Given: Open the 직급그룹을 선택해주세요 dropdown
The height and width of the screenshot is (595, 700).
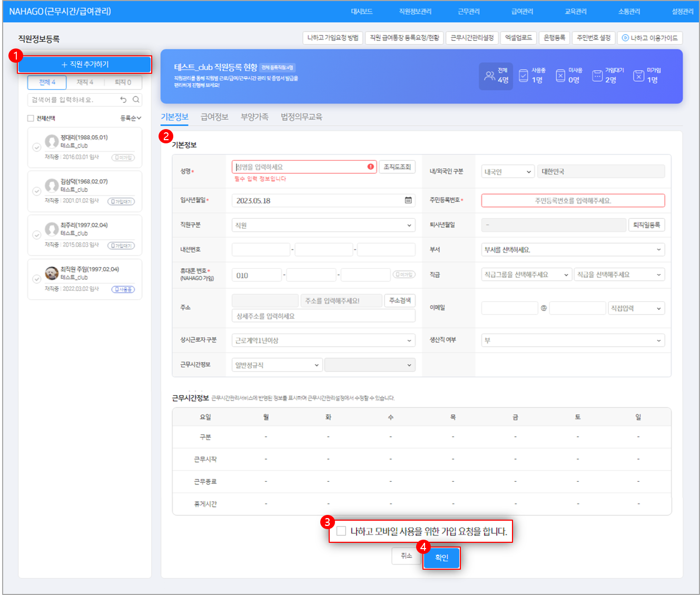Looking at the screenshot, I should tap(527, 275).
